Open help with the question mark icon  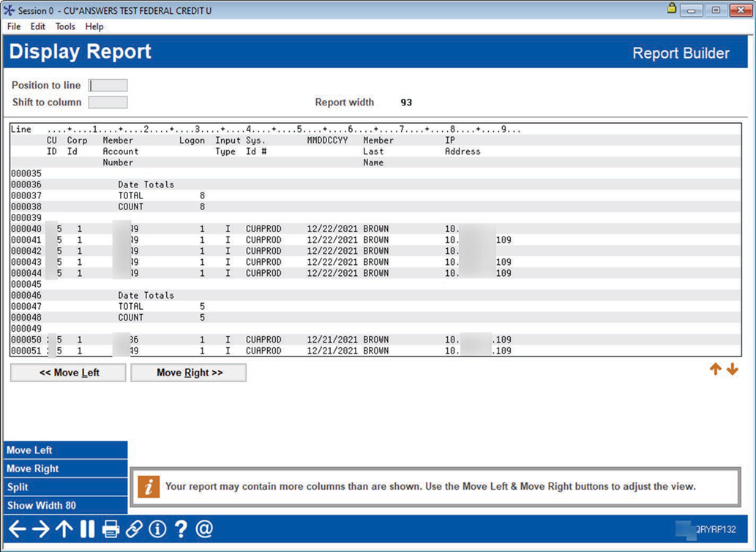(181, 529)
